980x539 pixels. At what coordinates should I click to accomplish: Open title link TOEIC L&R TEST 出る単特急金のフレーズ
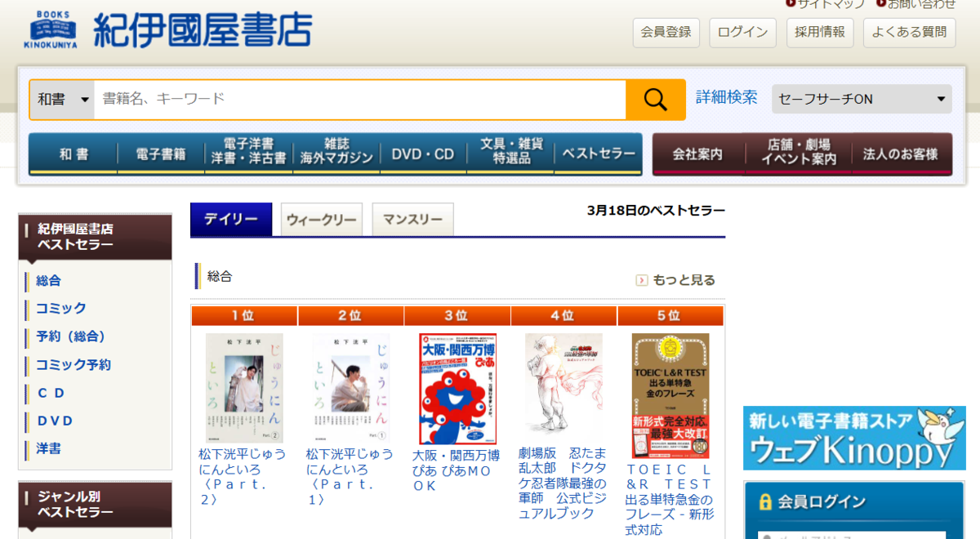tap(670, 500)
